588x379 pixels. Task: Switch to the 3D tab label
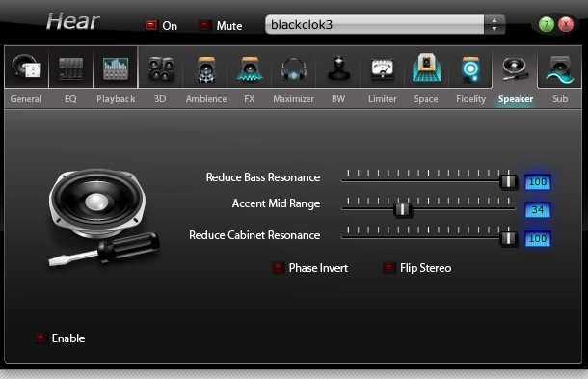coord(160,99)
